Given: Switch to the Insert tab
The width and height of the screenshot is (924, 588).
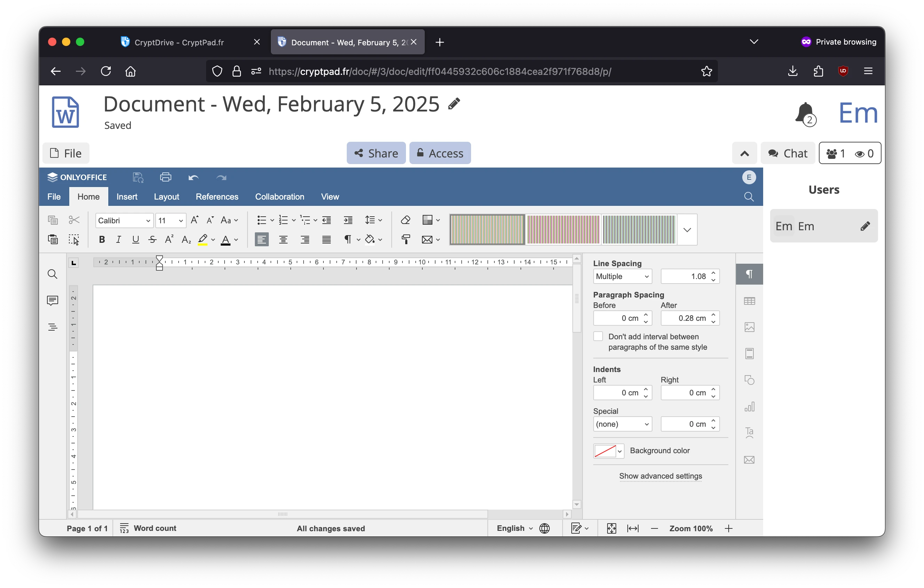Looking at the screenshot, I should tap(127, 196).
